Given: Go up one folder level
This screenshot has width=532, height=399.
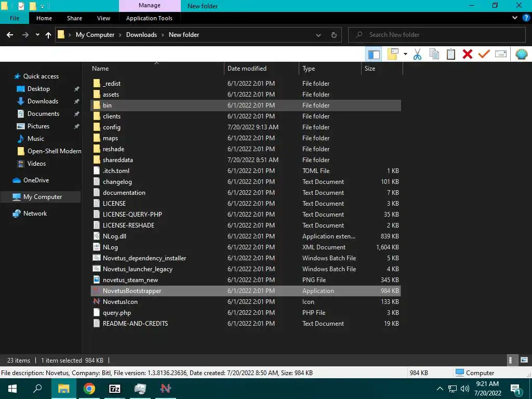Looking at the screenshot, I should 48,35.
